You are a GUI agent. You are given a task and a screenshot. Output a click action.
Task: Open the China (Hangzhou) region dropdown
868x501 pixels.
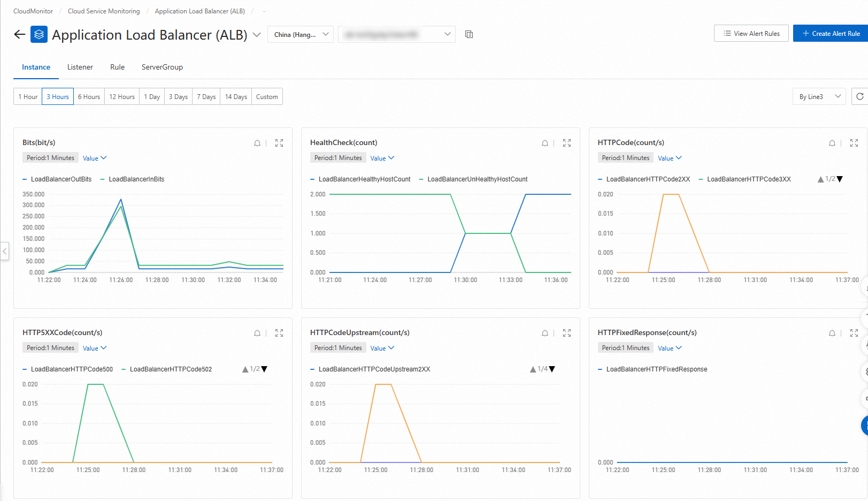click(x=300, y=34)
